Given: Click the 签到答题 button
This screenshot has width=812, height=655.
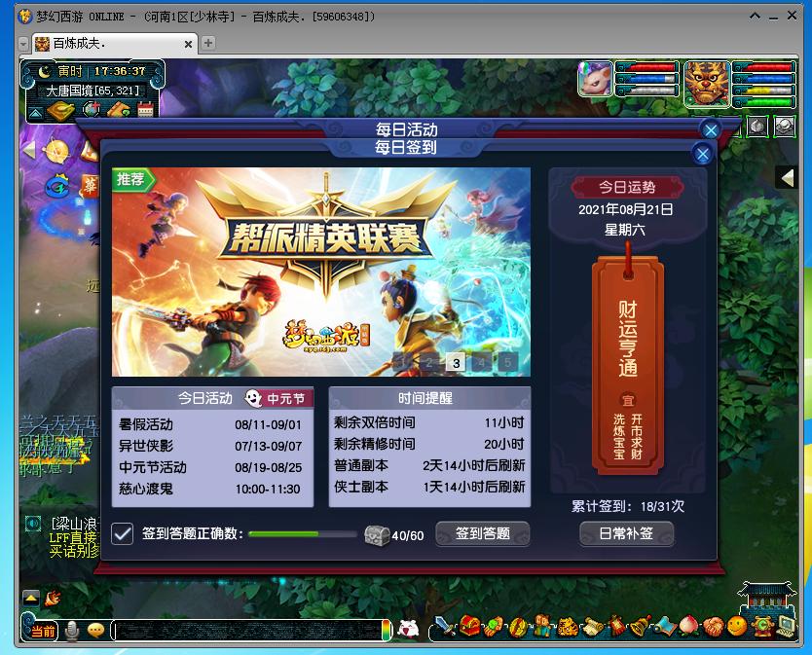Looking at the screenshot, I should click(483, 533).
